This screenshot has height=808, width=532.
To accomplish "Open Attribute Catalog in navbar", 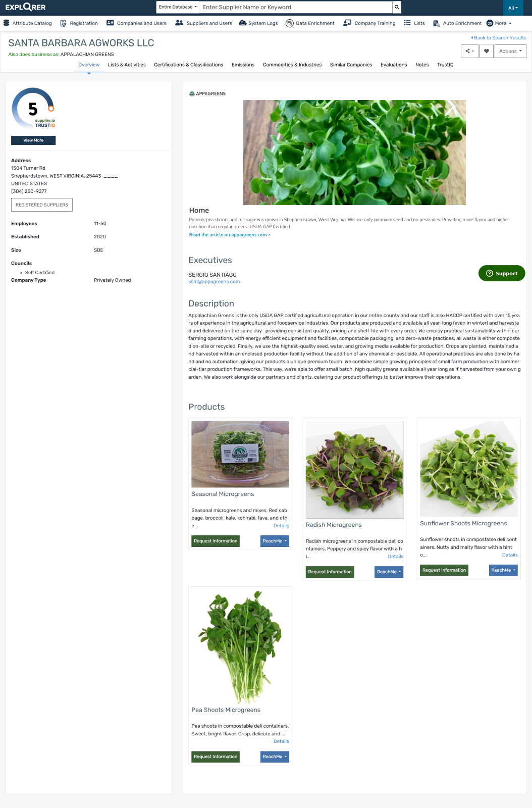I will tap(28, 23).
